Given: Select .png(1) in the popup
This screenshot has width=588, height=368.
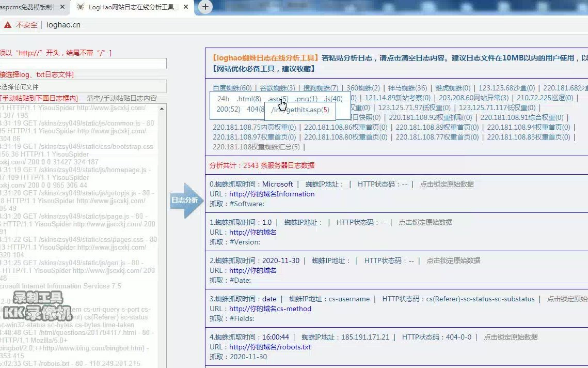Looking at the screenshot, I should (x=306, y=99).
